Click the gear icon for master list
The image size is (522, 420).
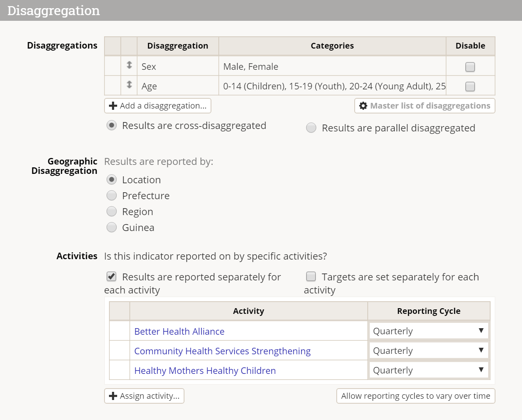coord(363,106)
